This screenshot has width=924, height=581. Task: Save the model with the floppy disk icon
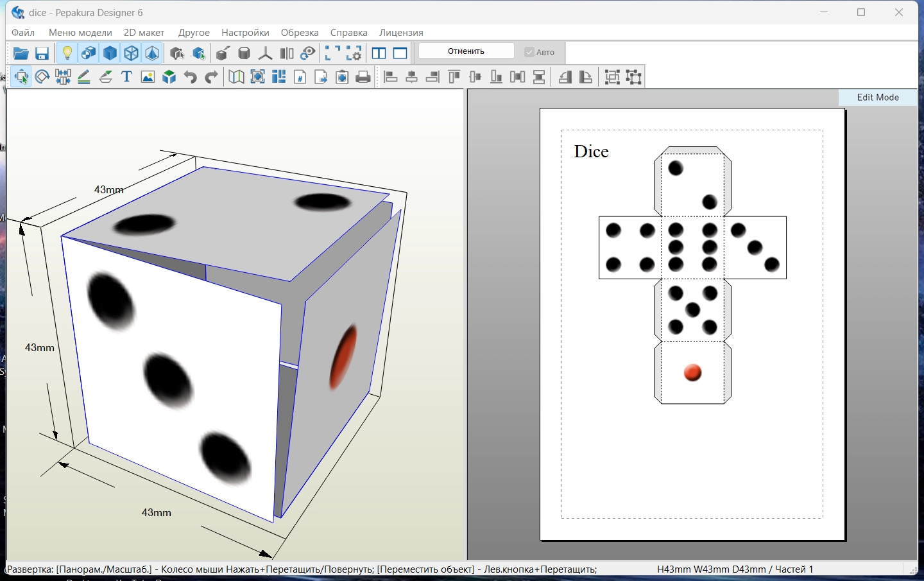coord(42,53)
